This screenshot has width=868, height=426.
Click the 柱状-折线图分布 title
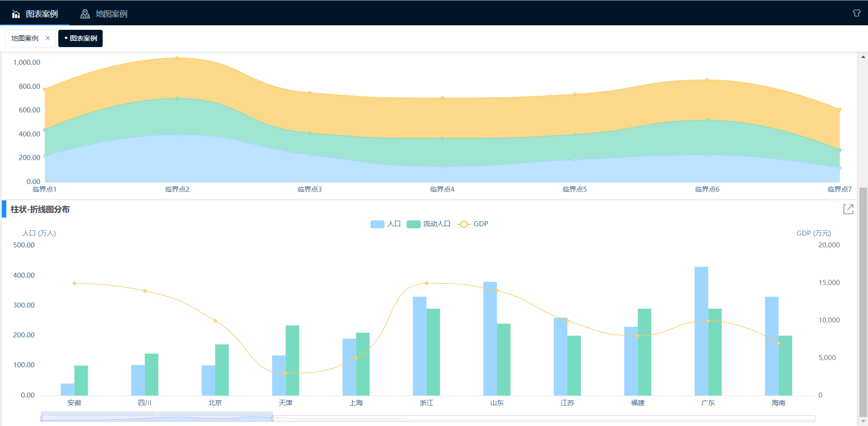point(40,209)
